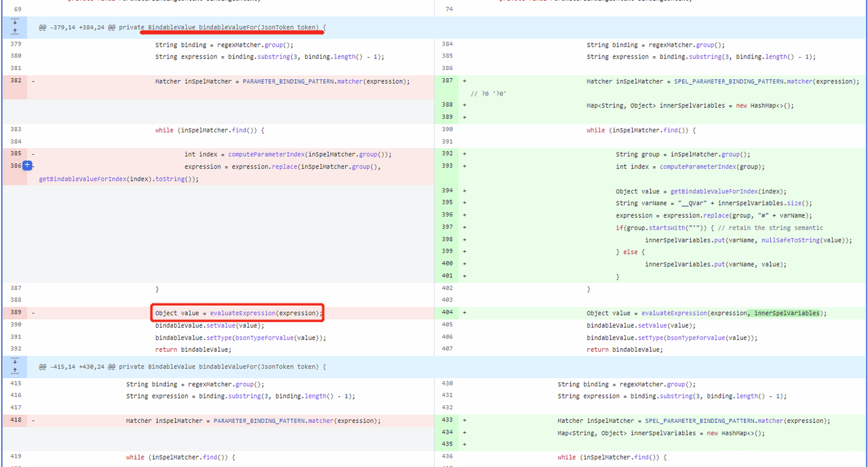
Task: Select added line number 398
Action: [x=447, y=240]
